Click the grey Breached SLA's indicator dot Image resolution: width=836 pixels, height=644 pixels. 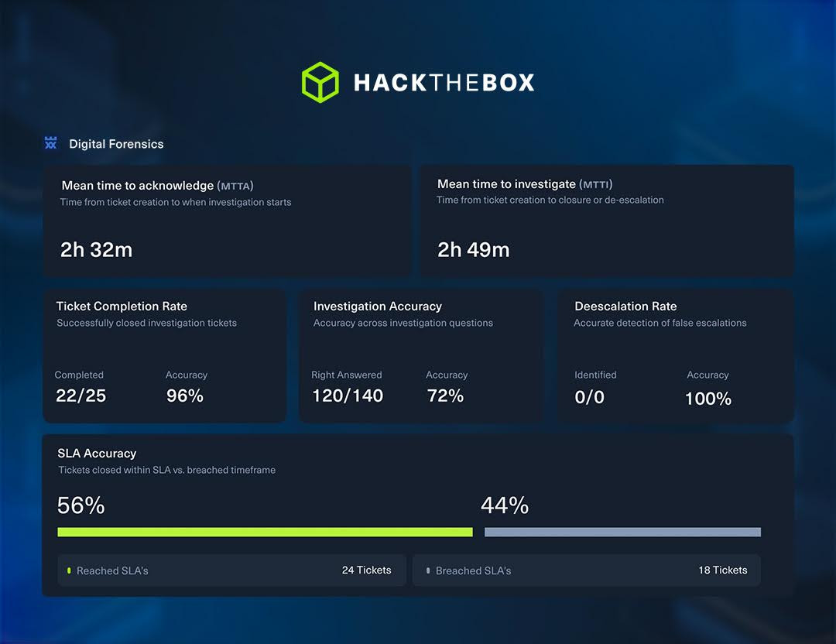click(x=428, y=570)
